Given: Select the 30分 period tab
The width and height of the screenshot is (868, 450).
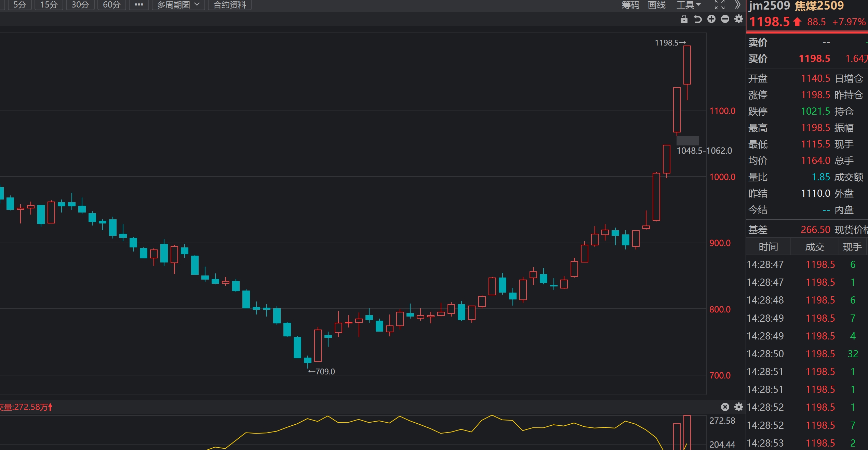Looking at the screenshot, I should click(80, 5).
